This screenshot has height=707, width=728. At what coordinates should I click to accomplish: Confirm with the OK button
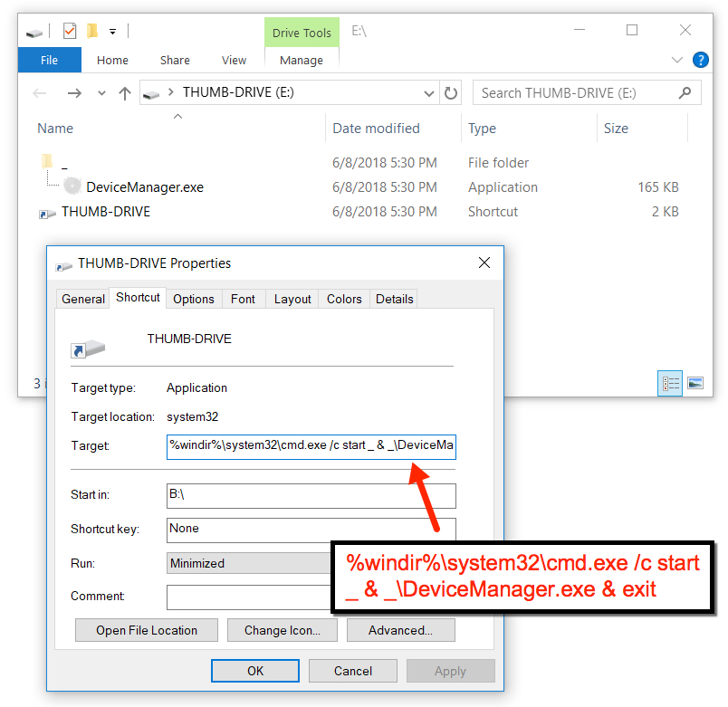(255, 671)
